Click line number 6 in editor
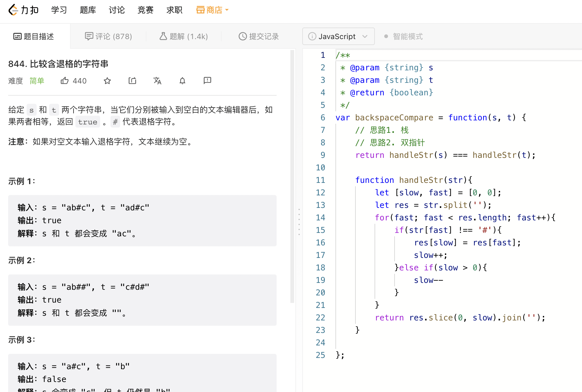 (x=323, y=118)
